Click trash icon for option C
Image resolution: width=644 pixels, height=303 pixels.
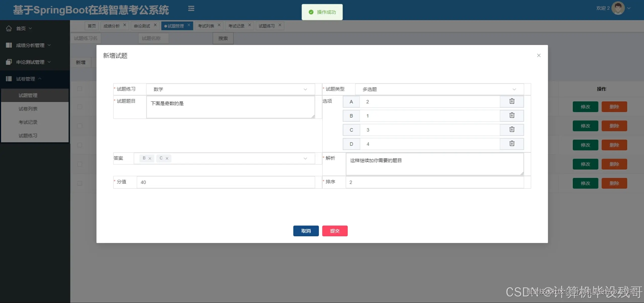[512, 129]
